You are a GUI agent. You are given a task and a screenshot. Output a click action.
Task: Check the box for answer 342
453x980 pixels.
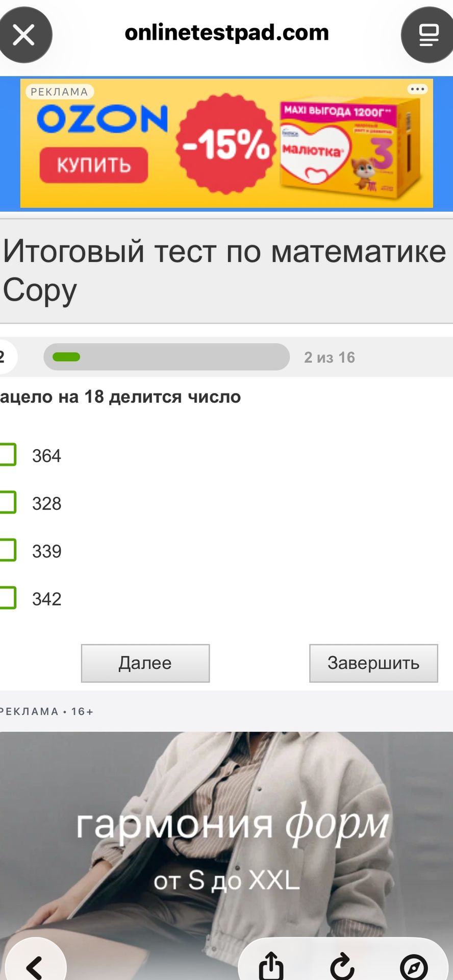(x=8, y=598)
